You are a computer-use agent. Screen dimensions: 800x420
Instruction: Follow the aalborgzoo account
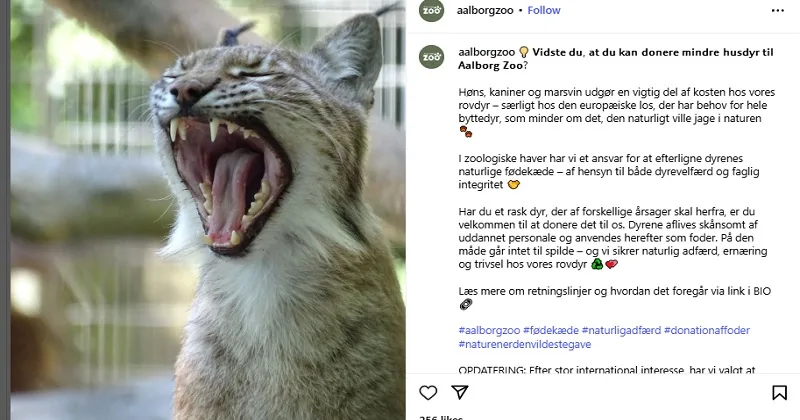tap(544, 10)
